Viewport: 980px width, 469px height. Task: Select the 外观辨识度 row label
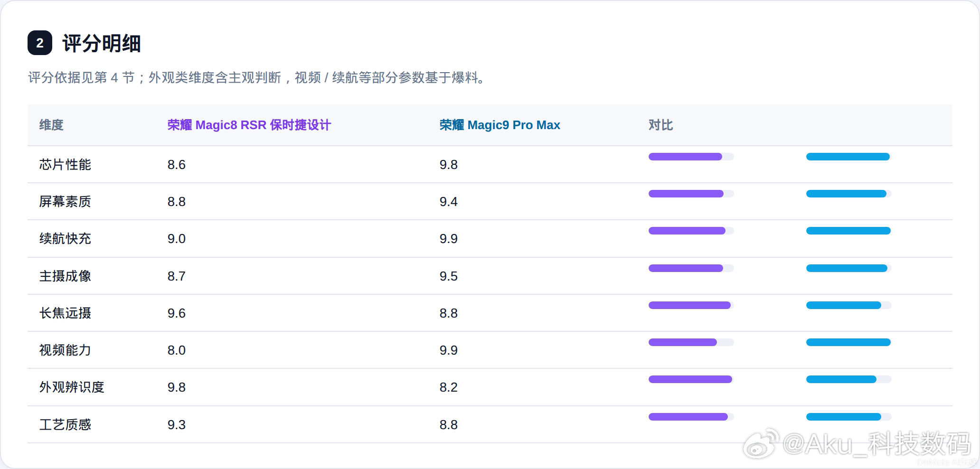(x=72, y=387)
